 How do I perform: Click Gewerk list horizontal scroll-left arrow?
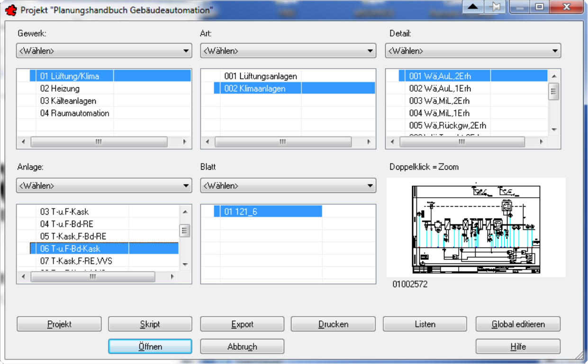coord(23,141)
